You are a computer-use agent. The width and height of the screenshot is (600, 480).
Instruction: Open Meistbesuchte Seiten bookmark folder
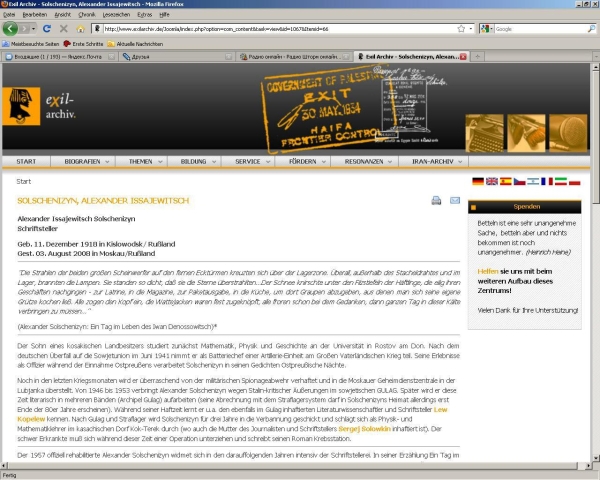[x=31, y=44]
